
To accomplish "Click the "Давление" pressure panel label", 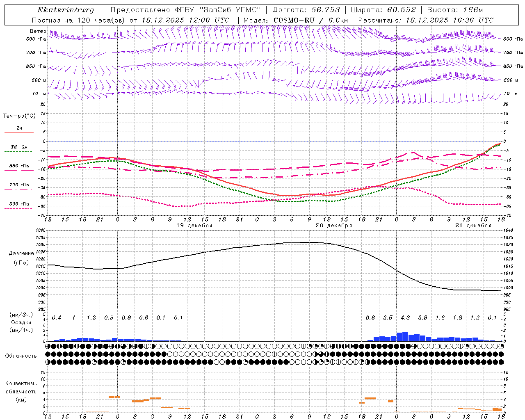I will [x=21, y=253].
